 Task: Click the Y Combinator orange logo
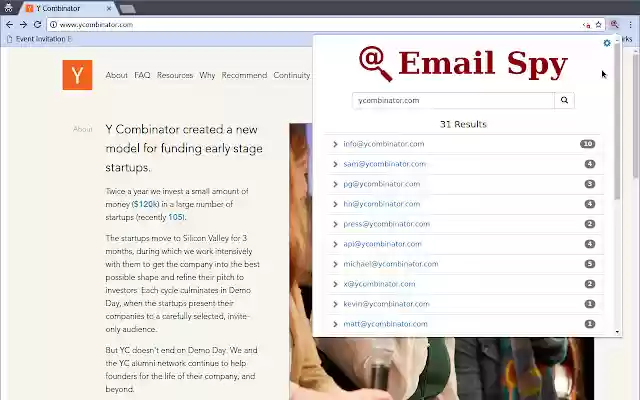click(x=77, y=75)
